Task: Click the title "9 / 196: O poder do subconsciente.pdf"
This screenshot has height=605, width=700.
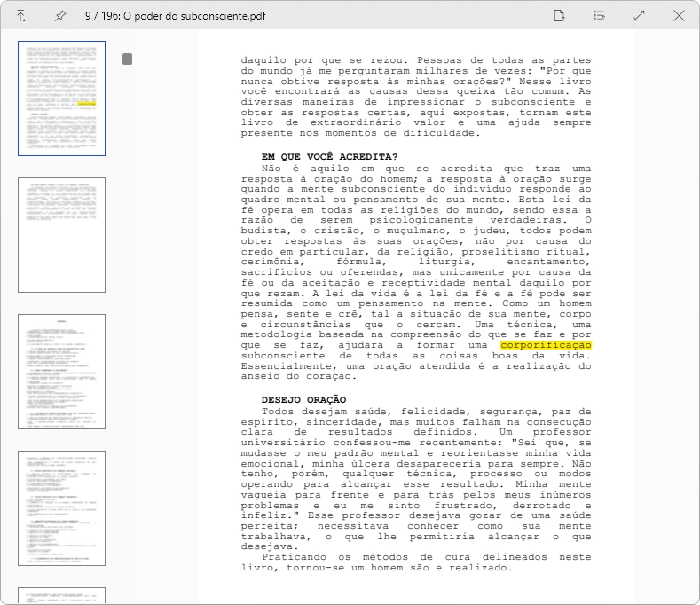Action: click(176, 16)
